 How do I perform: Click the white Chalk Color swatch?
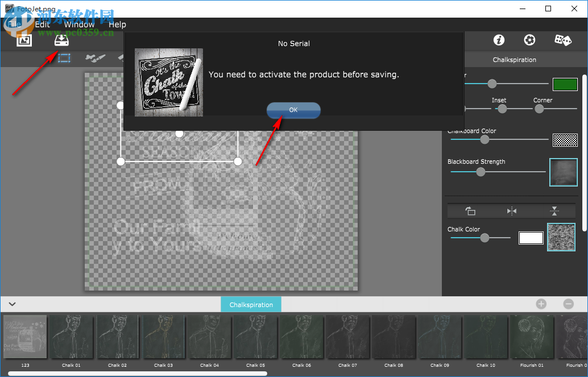(531, 238)
